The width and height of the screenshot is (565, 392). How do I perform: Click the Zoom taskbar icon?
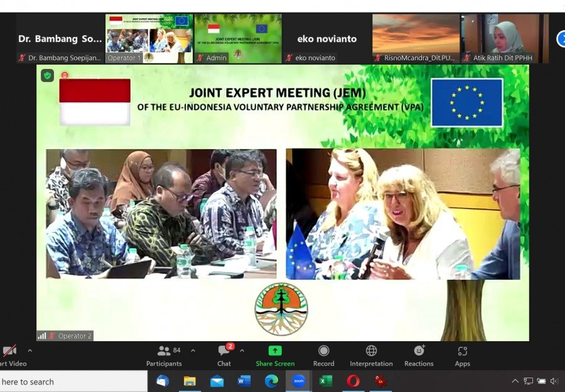[x=298, y=381]
